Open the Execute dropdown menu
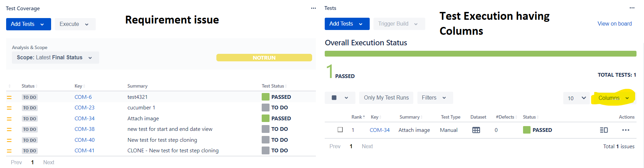 [75, 24]
